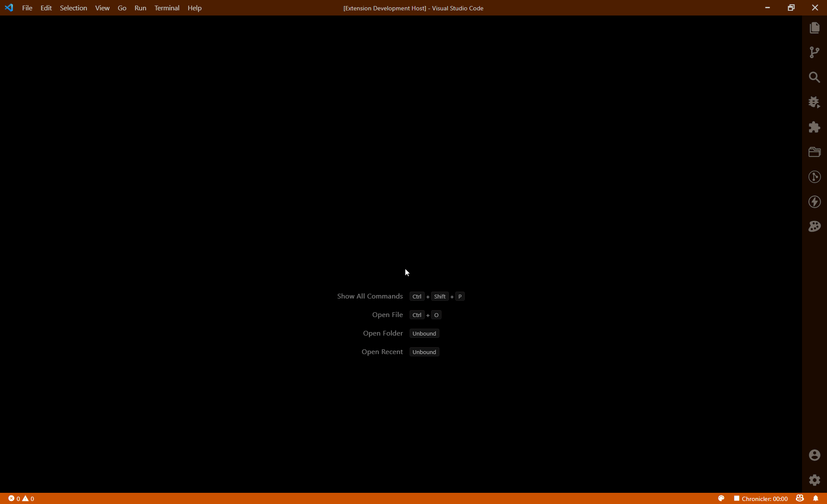Click the lightning bolt activity bar icon
827x504 pixels.
[x=814, y=202]
